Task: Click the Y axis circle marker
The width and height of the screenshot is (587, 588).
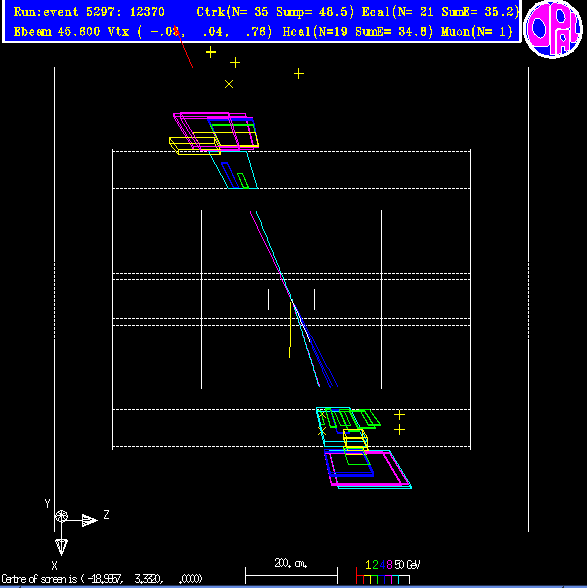Action: pyautogui.click(x=61, y=516)
